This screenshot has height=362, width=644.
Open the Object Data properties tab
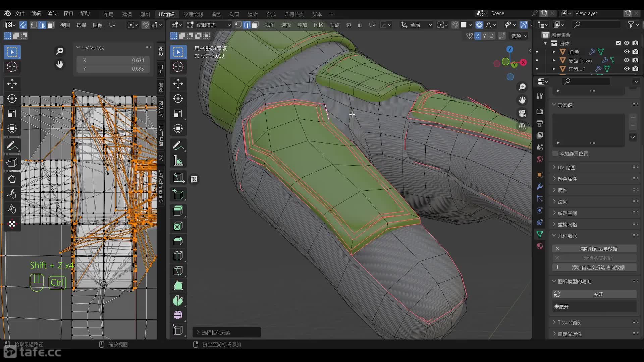(x=540, y=234)
